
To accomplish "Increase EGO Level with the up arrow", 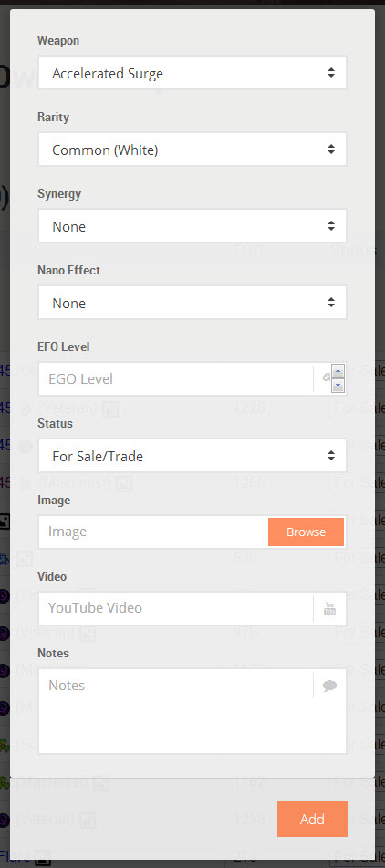I will pos(338,371).
